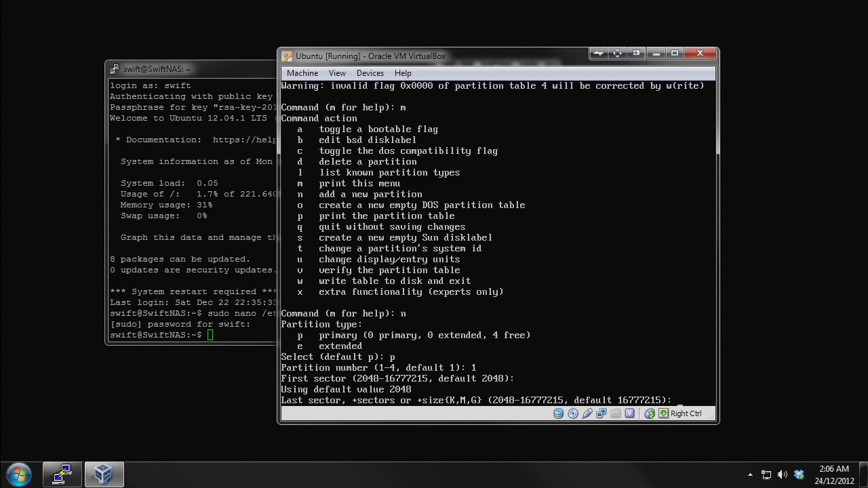Screen dimensions: 868x488
Task: Click the first extra title-bar button left of the move-arrows button
Action: pyautogui.click(x=598, y=53)
